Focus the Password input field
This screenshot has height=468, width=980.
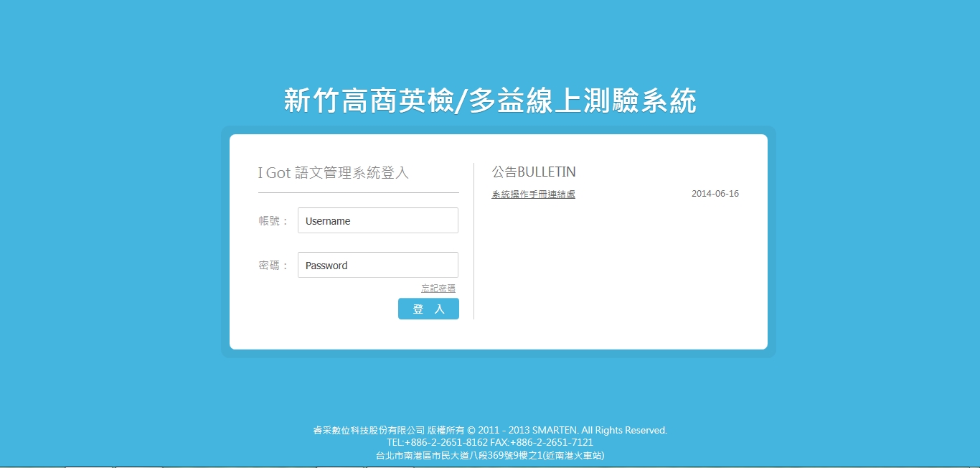tap(378, 265)
